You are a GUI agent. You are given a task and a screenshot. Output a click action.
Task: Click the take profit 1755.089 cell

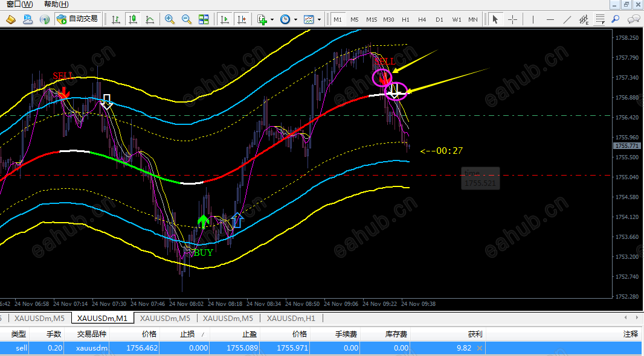coord(242,348)
